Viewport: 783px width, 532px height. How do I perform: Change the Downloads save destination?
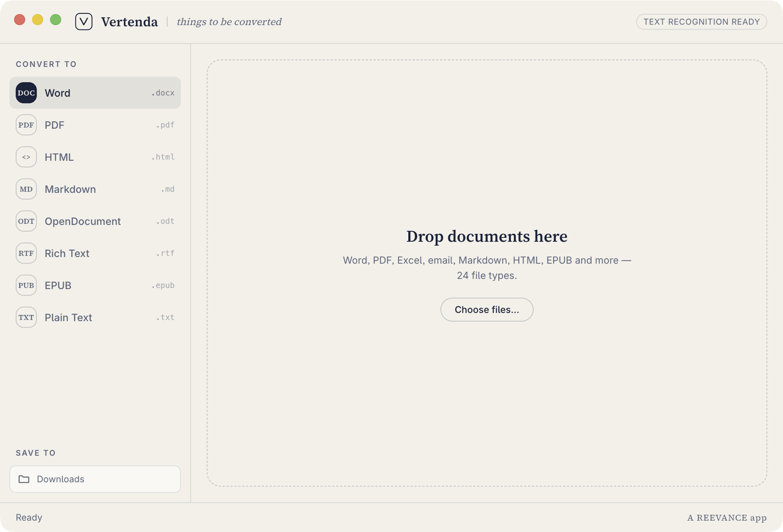95,479
